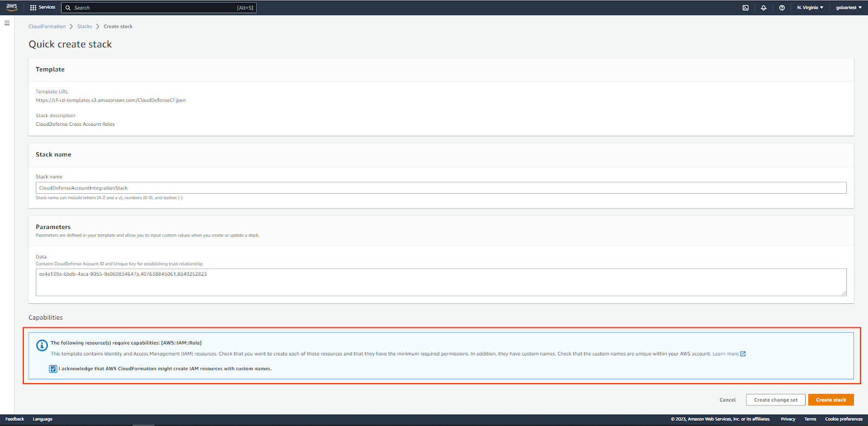Click the Capabilities section heading
Image resolution: width=868 pixels, height=426 pixels.
(46, 317)
